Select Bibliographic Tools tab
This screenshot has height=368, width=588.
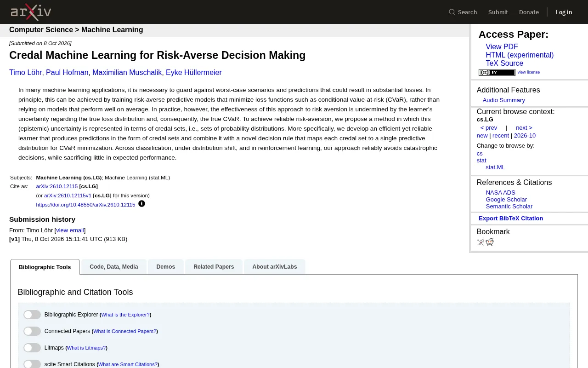pos(45,267)
